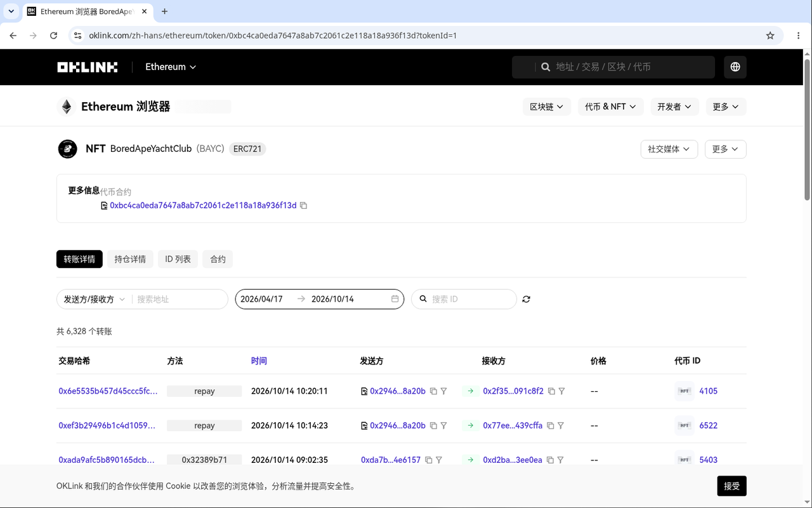Click the 搜索 ID search field
Viewport: 812px width, 508px height.
[464, 299]
